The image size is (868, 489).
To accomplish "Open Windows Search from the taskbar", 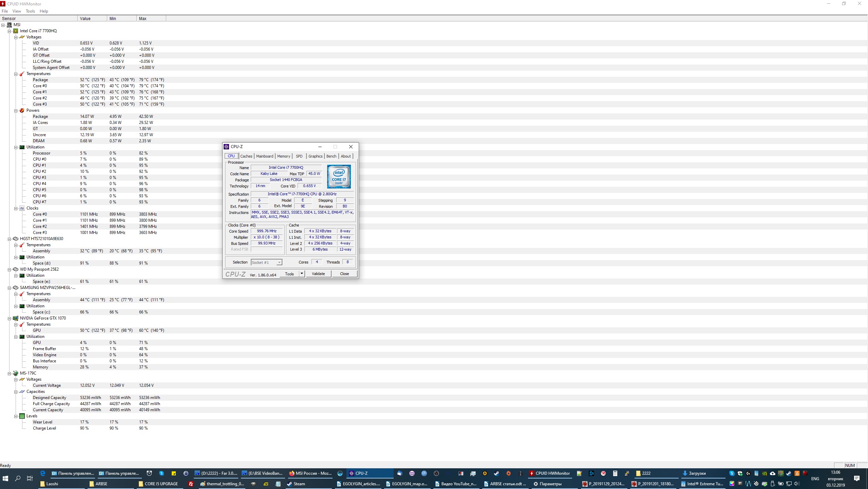I will coord(18,478).
